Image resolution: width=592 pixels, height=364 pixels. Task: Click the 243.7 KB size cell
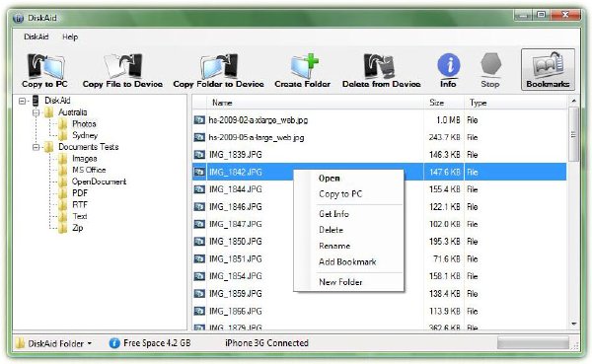(444, 137)
